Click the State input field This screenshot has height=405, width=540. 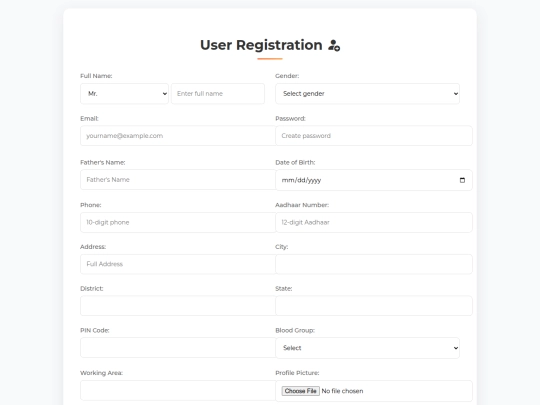[x=374, y=306]
